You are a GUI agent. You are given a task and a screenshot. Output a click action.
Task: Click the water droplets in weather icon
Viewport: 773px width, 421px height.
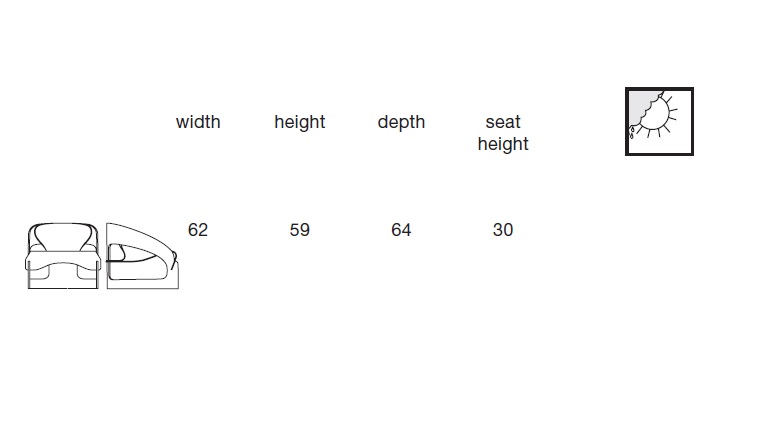632,132
